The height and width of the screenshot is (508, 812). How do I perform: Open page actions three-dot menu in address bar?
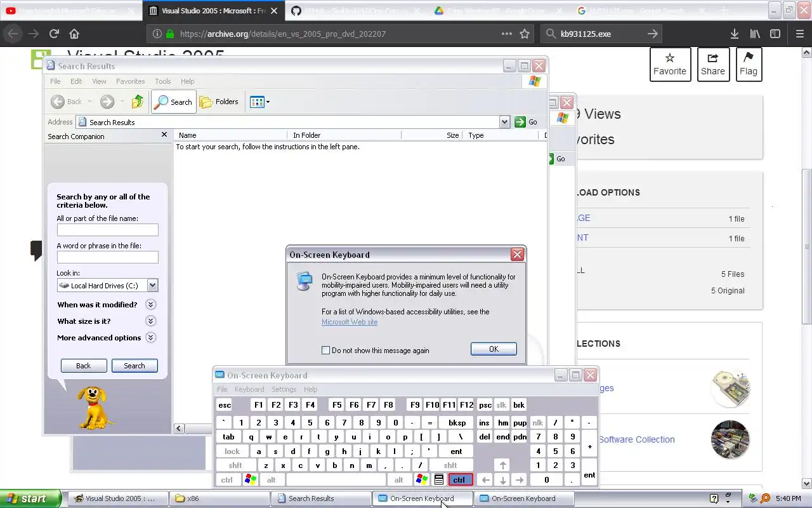[x=507, y=34]
